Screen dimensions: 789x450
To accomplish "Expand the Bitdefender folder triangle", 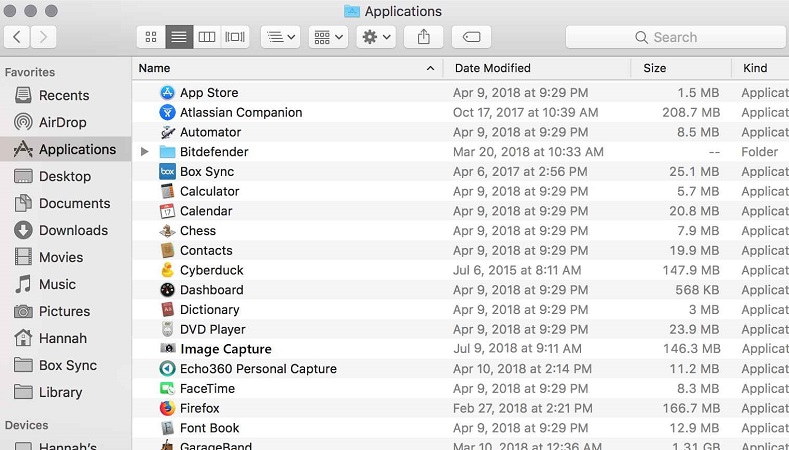I will click(x=144, y=152).
